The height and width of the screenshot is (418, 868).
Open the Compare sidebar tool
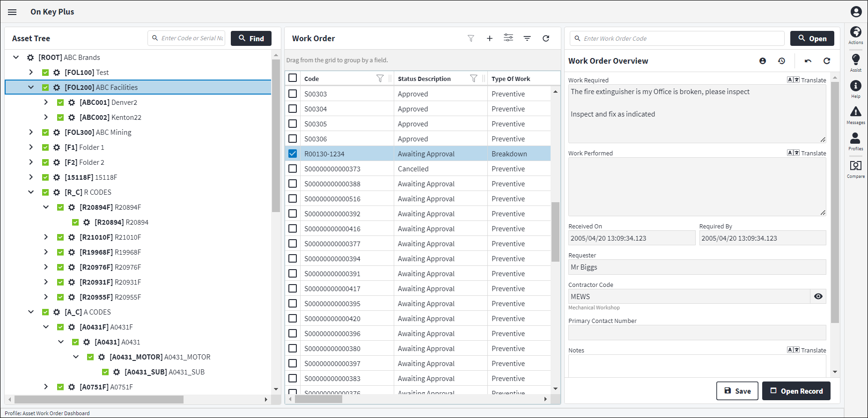click(x=855, y=169)
